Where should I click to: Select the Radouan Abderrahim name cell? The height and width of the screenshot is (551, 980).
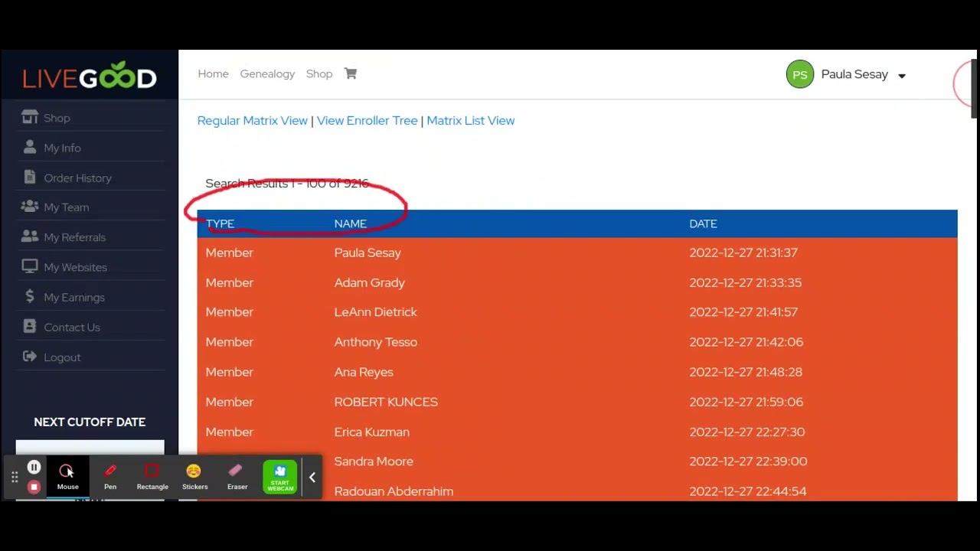click(x=394, y=491)
